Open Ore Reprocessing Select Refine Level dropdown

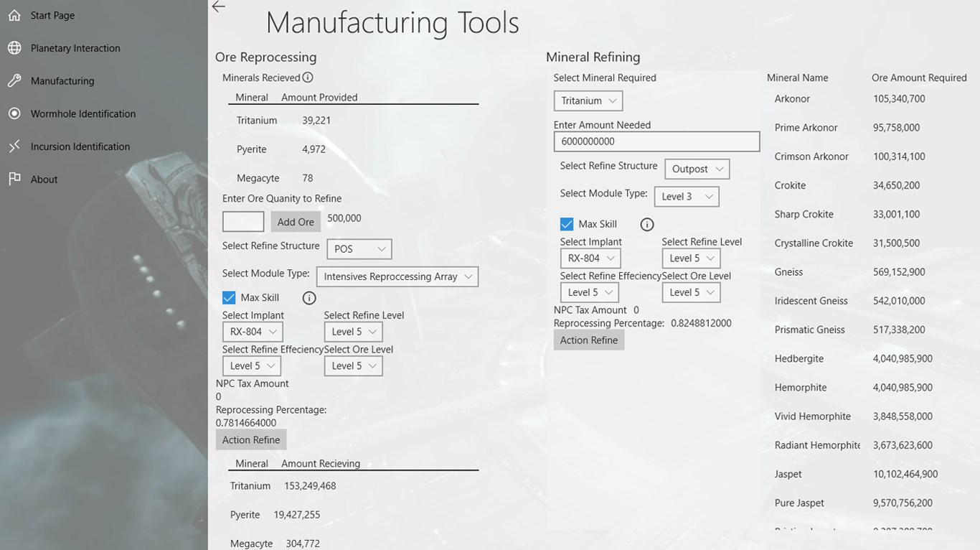353,332
